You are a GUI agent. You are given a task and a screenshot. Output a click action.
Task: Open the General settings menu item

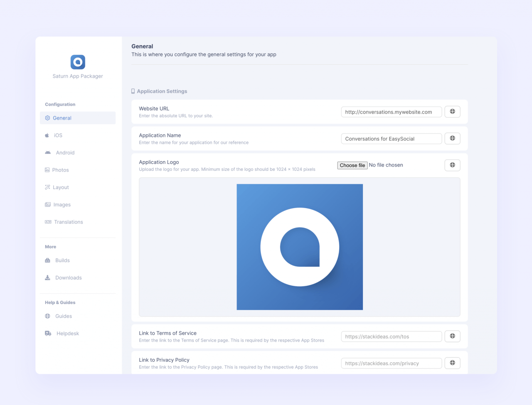coord(78,118)
